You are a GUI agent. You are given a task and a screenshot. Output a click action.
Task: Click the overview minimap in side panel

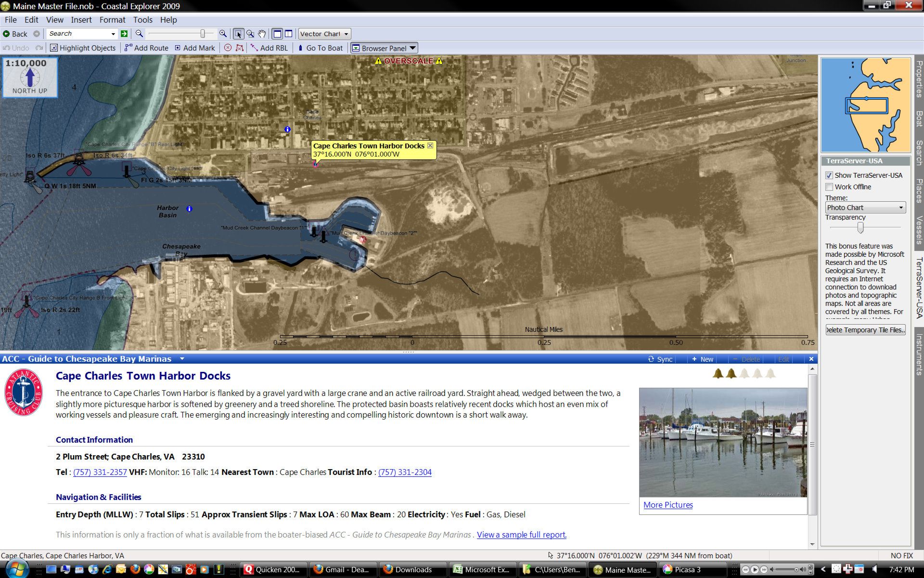(866, 105)
